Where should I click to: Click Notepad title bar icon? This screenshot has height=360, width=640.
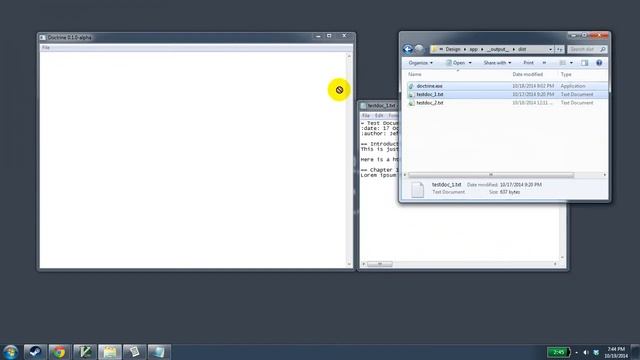[x=363, y=106]
